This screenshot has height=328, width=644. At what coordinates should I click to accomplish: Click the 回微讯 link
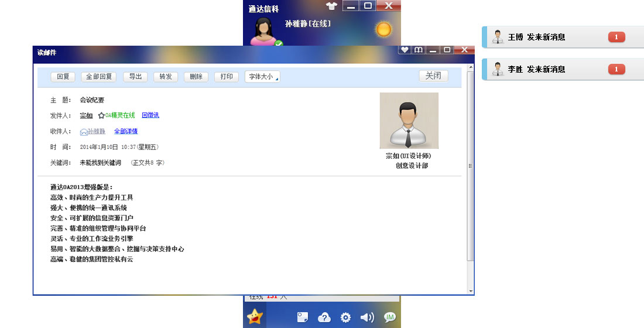coord(150,115)
